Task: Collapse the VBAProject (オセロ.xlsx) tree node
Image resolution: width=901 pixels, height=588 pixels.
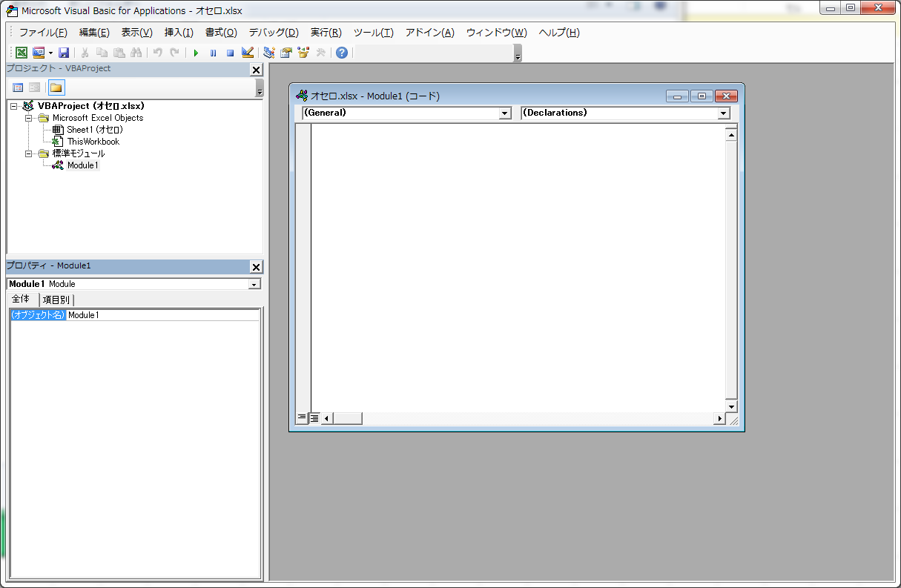Action: click(x=14, y=106)
